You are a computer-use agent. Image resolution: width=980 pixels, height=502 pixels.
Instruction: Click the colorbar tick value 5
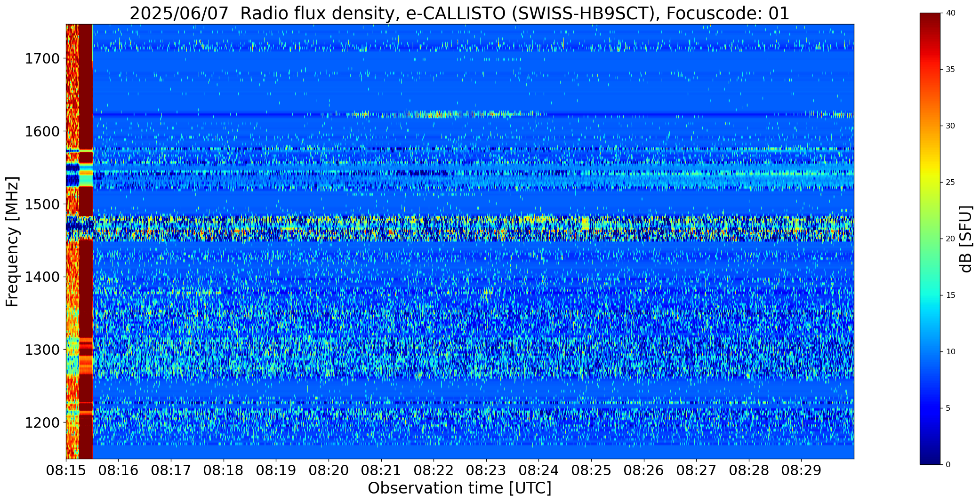point(948,408)
